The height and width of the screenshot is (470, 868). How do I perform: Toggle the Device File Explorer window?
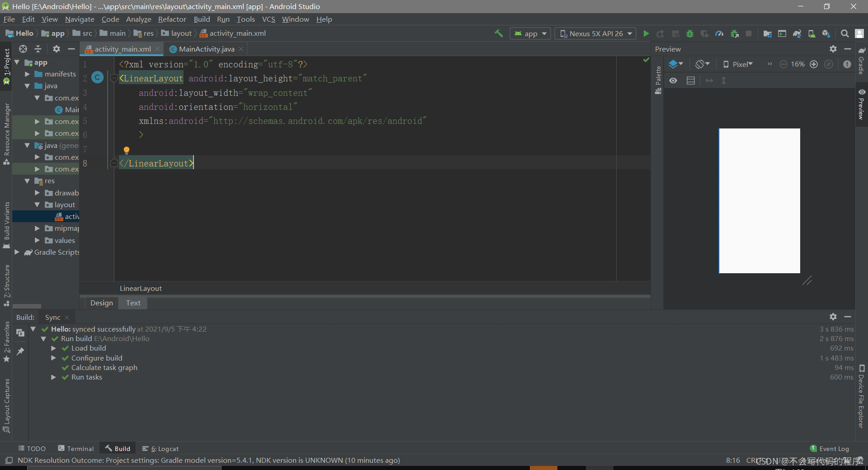point(861,396)
